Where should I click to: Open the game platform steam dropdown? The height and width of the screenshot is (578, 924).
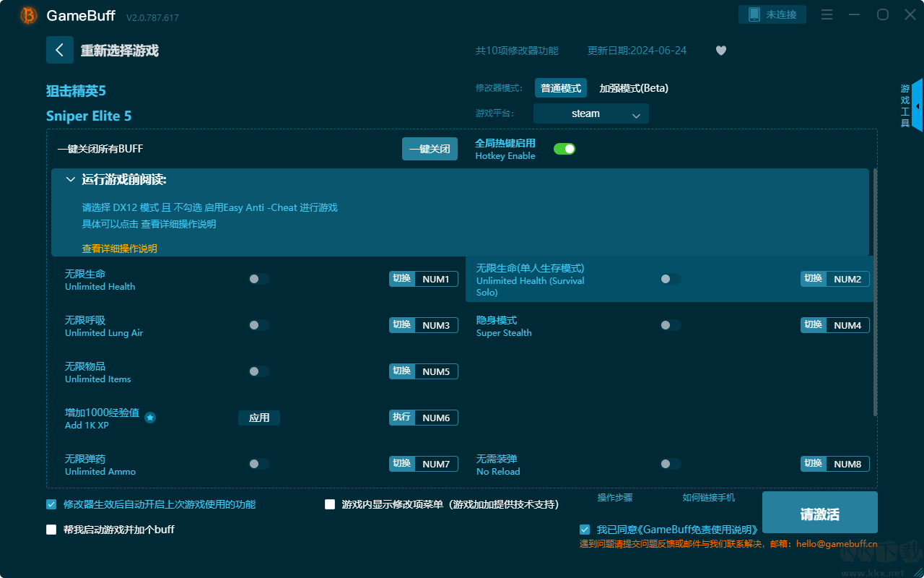coord(591,113)
